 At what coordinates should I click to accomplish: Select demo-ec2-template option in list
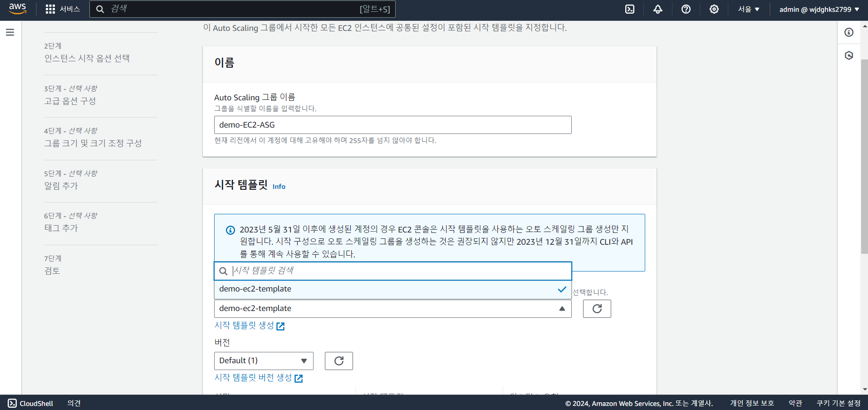(393, 289)
